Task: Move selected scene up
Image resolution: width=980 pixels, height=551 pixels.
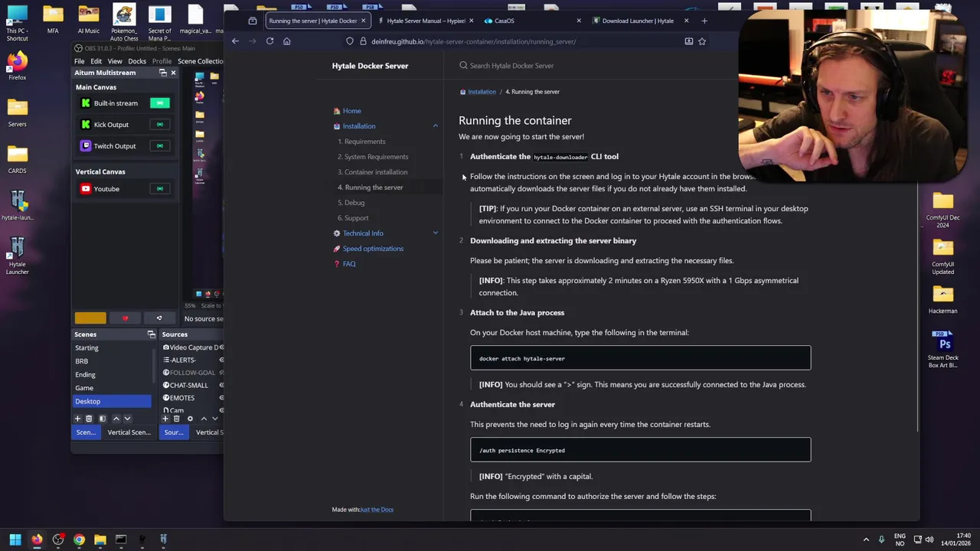Action: (x=116, y=419)
